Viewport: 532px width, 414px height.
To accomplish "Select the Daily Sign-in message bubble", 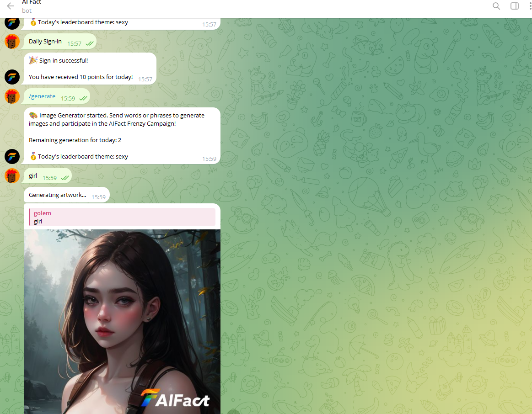I will [x=60, y=42].
